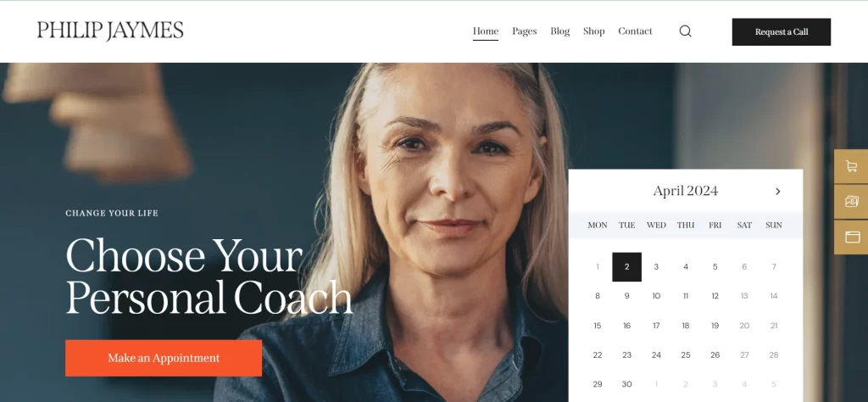Open the search magnifier icon
The width and height of the screenshot is (868, 402).
point(685,31)
